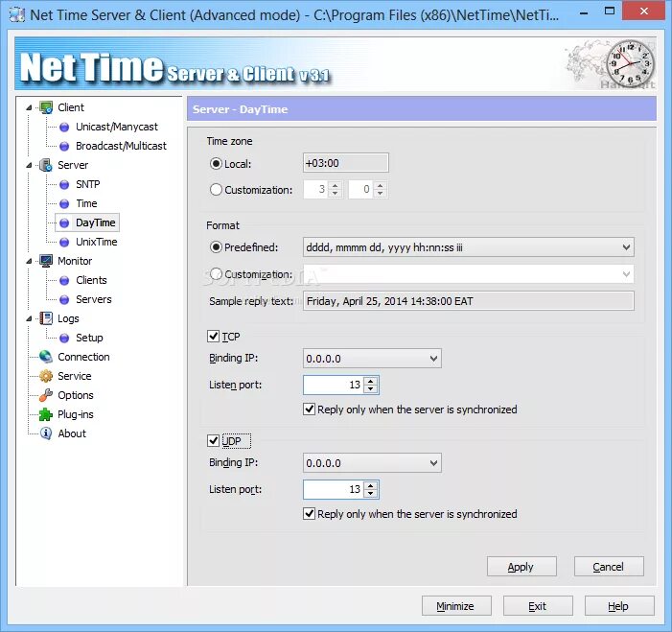672x632 pixels.
Task: Click the bullet icon beside Time
Action: 64,203
